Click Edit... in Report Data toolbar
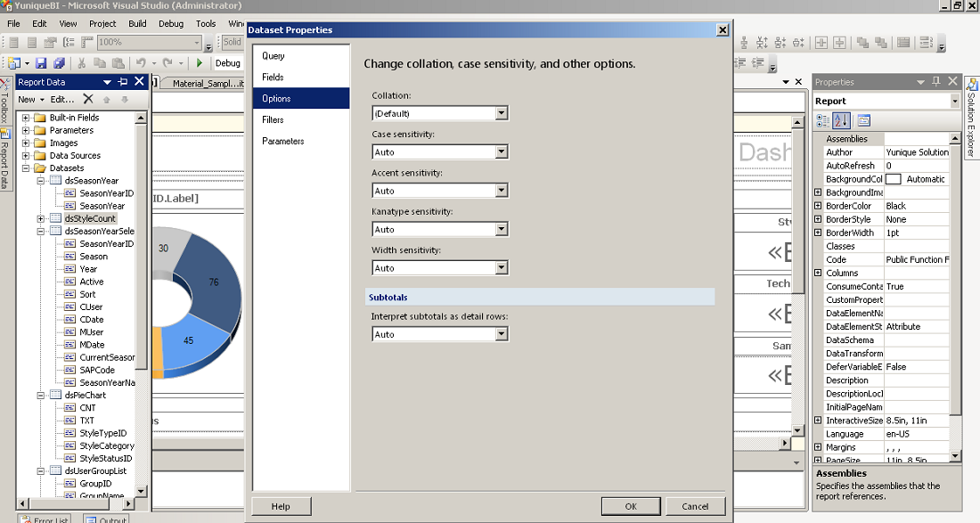 point(61,100)
